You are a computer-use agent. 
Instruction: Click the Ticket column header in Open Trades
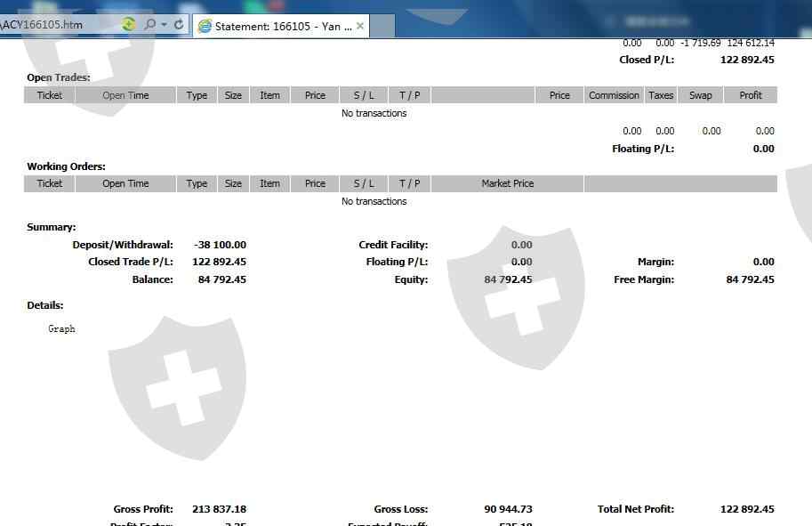[50, 95]
